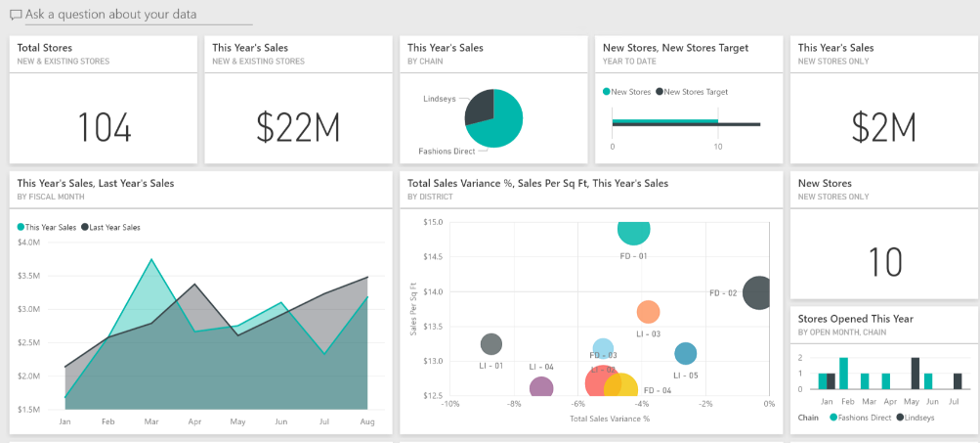Click the Fashions Direct pie slice
980x443 pixels.
point(503,125)
